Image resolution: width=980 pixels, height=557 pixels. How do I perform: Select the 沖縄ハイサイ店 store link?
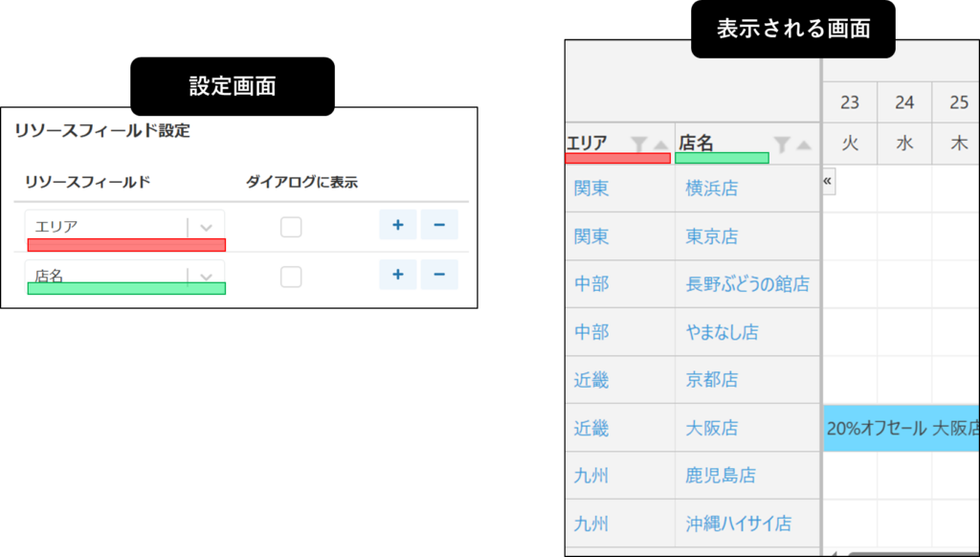(x=738, y=524)
